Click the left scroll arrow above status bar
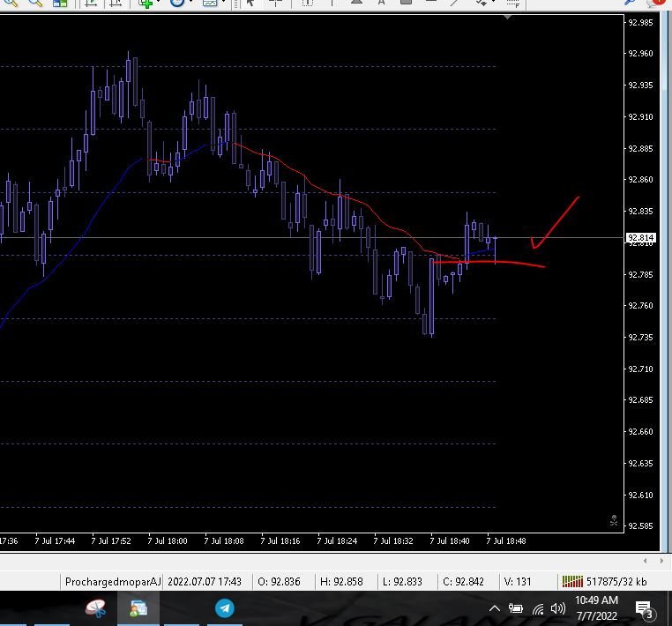 click(645, 561)
